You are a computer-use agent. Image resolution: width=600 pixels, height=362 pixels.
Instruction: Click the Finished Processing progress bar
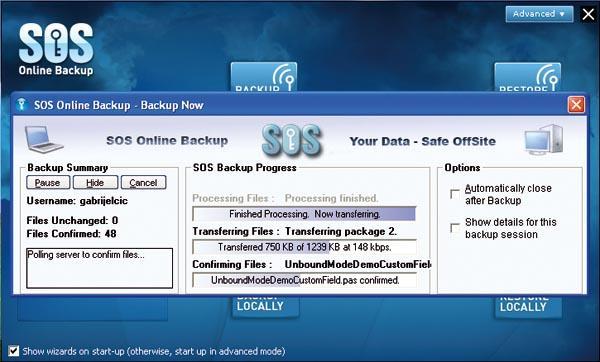pos(304,214)
